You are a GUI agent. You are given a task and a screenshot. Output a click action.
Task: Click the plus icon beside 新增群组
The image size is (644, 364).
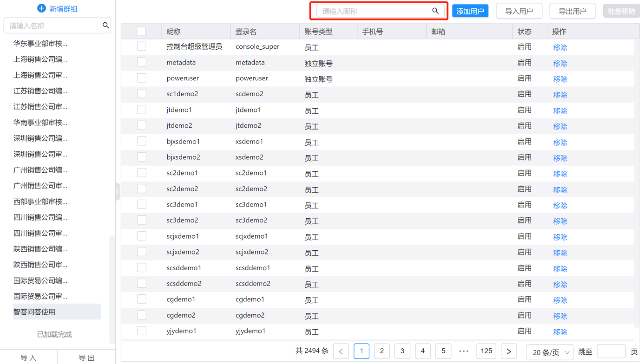[41, 8]
